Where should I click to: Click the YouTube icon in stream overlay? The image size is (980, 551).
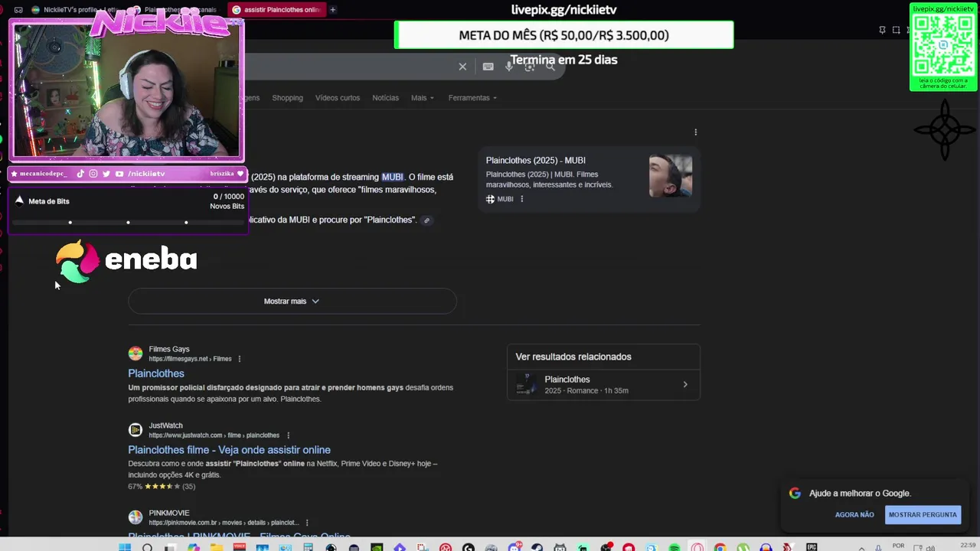pos(119,174)
